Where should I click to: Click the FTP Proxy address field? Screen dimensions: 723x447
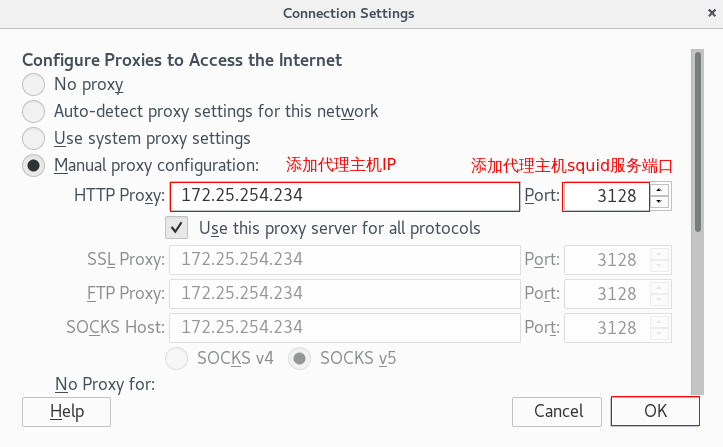point(345,294)
